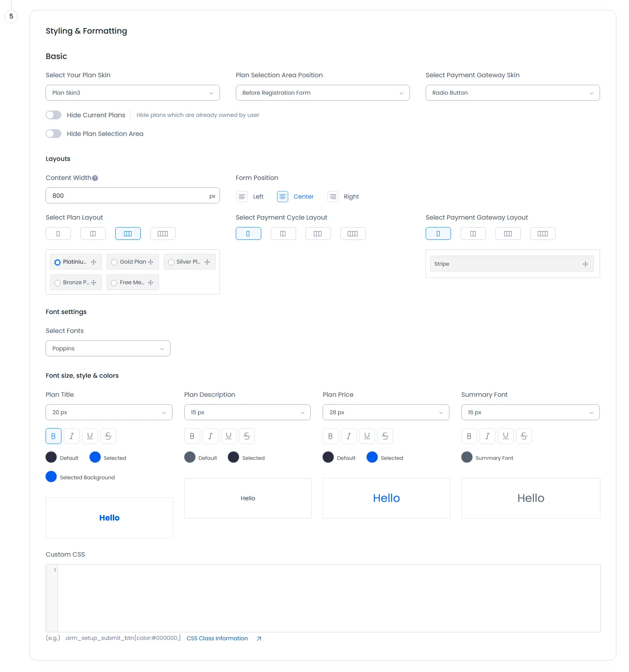Toggle bold for Plan Description
Screen dimensions: 629x672
(192, 436)
